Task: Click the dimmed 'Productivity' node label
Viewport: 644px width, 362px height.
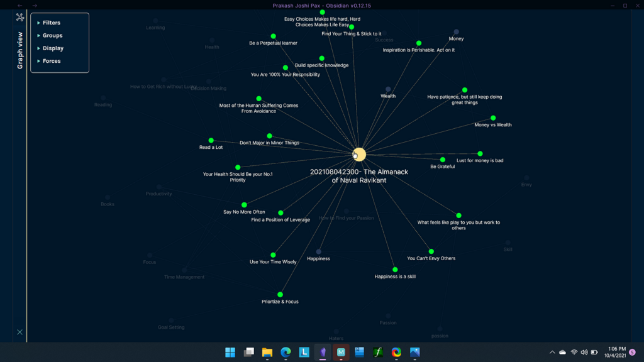Action: pyautogui.click(x=158, y=194)
